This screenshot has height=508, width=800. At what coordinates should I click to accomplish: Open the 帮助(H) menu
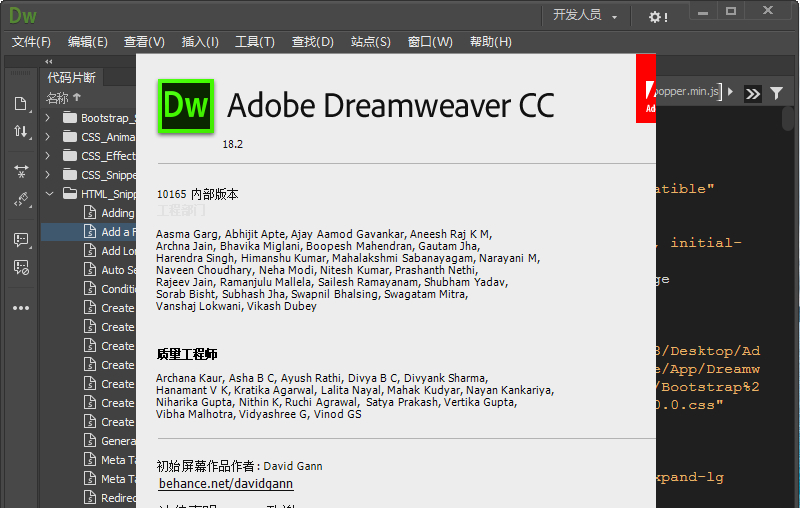[490, 42]
